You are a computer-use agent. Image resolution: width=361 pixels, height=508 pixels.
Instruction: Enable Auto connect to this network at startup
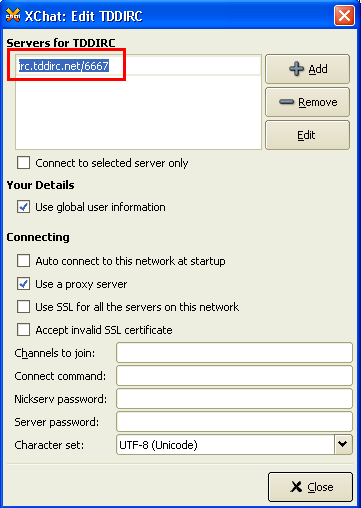(x=24, y=261)
